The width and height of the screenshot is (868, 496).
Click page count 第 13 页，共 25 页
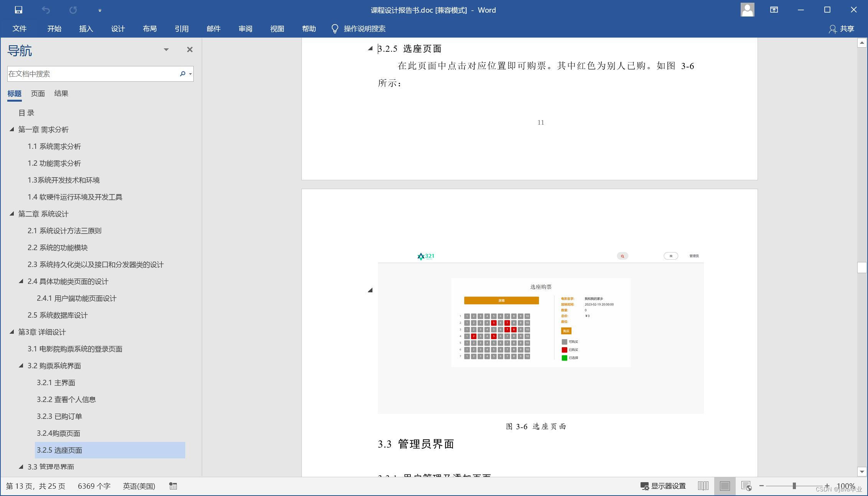click(x=36, y=486)
